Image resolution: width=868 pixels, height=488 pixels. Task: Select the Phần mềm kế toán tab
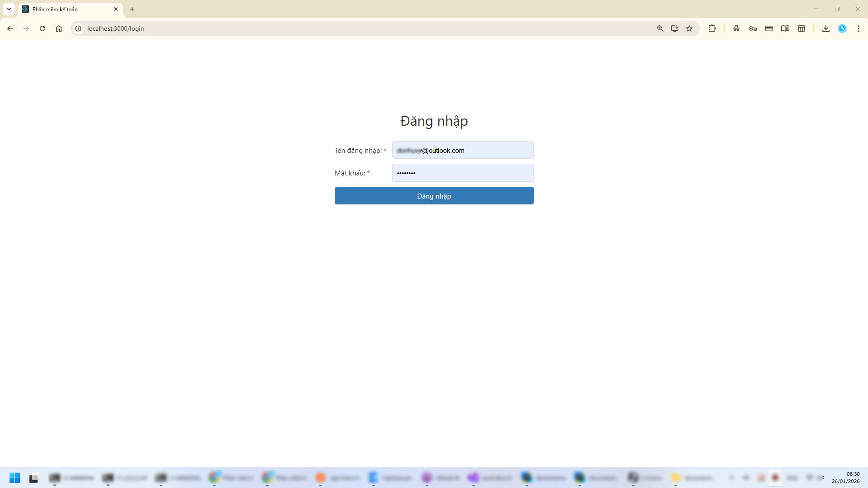[x=63, y=9]
